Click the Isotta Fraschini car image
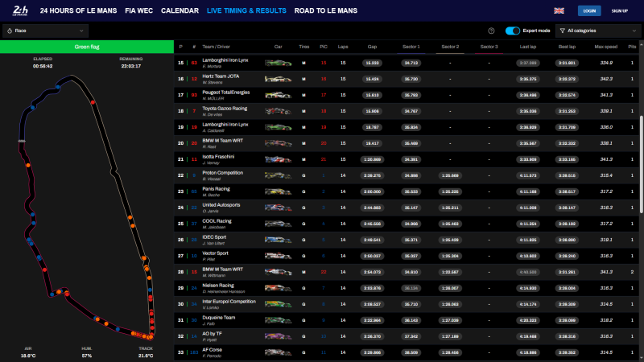The image size is (644, 362). pyautogui.click(x=278, y=159)
